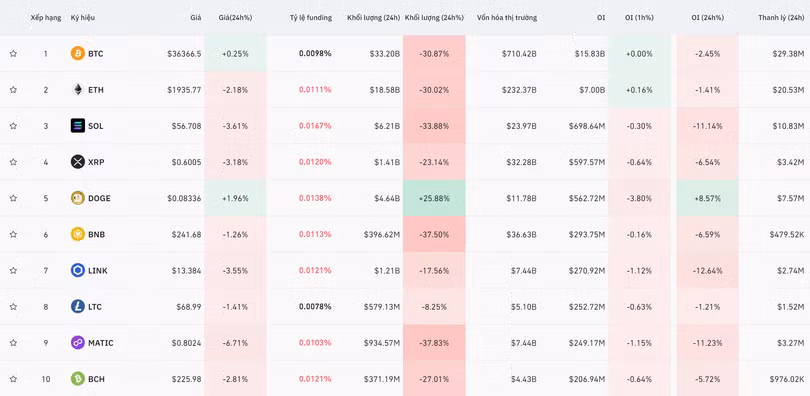Sort by Thanh lý (24h) column header
Viewport: 810px width, 396px height.
[781, 18]
